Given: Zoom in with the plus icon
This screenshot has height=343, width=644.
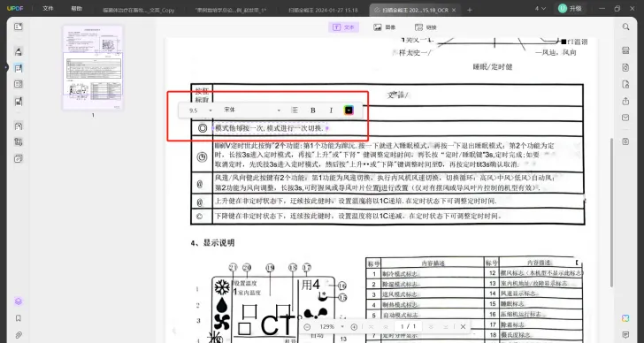Looking at the screenshot, I should pyautogui.click(x=354, y=326).
